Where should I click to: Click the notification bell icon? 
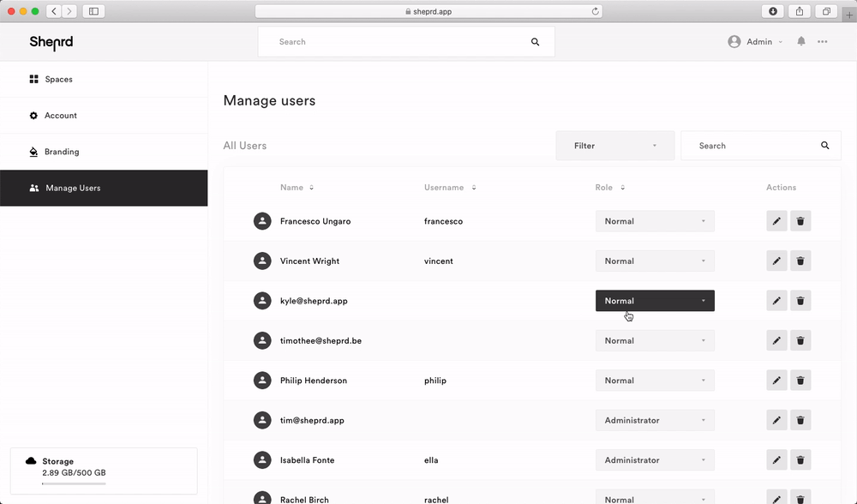pos(801,41)
